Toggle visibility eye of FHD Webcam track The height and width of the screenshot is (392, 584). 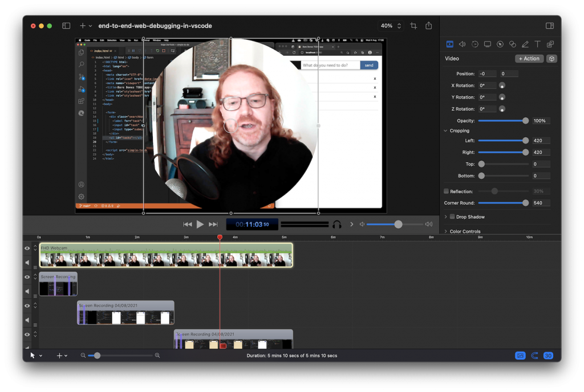pyautogui.click(x=27, y=248)
